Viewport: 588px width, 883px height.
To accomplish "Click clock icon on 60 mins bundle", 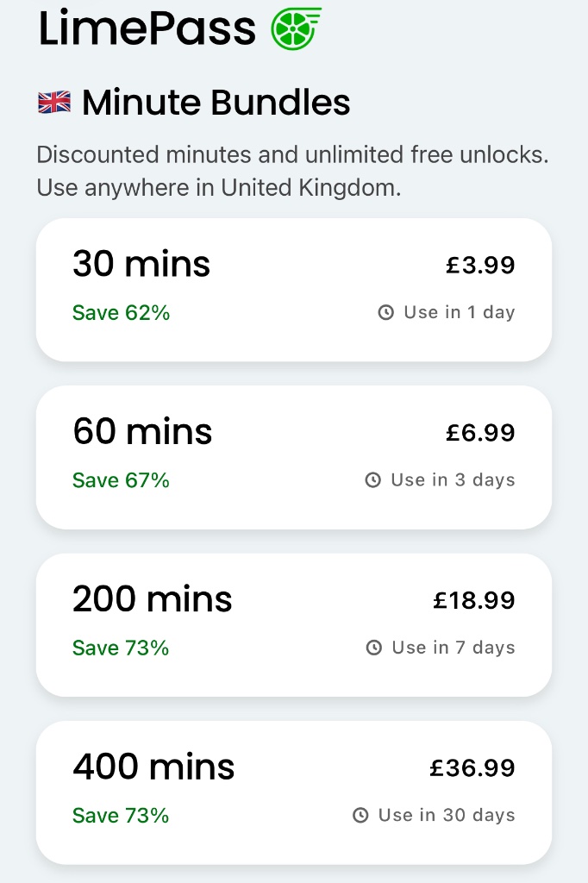I will pos(373,480).
